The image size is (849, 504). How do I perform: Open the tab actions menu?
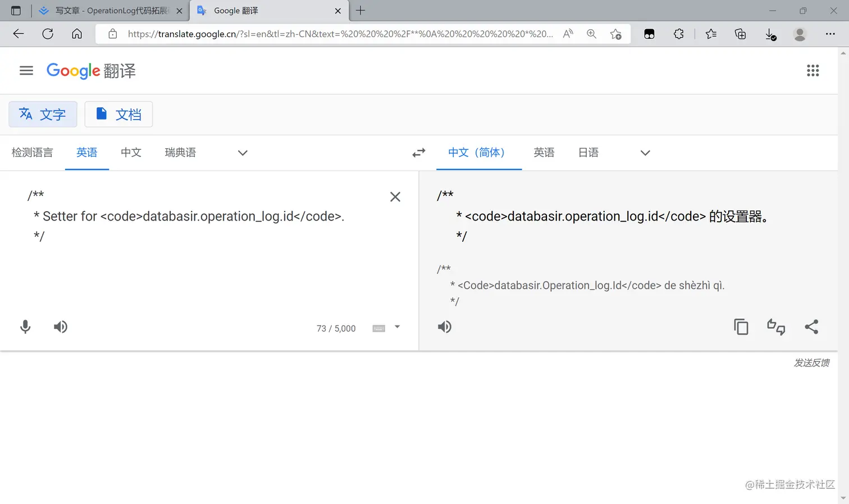16,11
